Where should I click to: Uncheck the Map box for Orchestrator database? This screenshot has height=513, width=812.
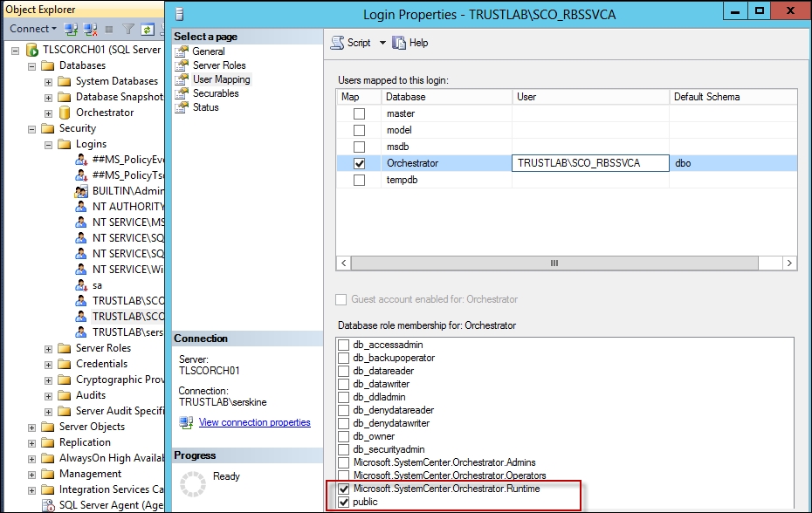[x=359, y=163]
